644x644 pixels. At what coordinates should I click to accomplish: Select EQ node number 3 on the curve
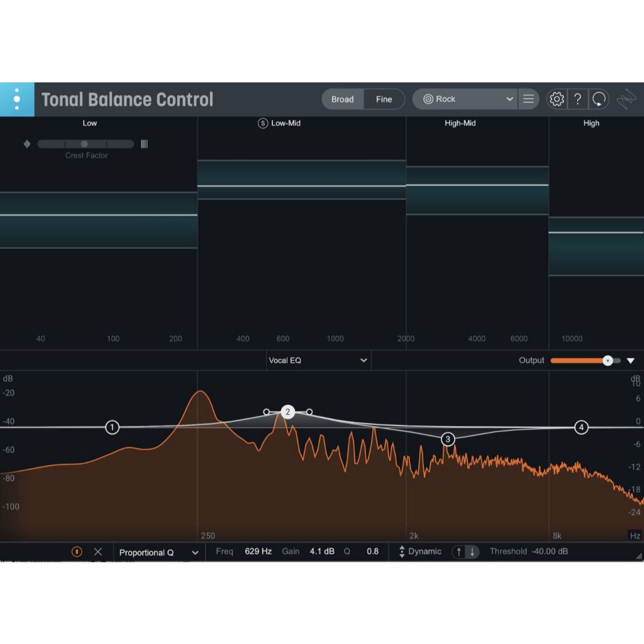point(447,440)
